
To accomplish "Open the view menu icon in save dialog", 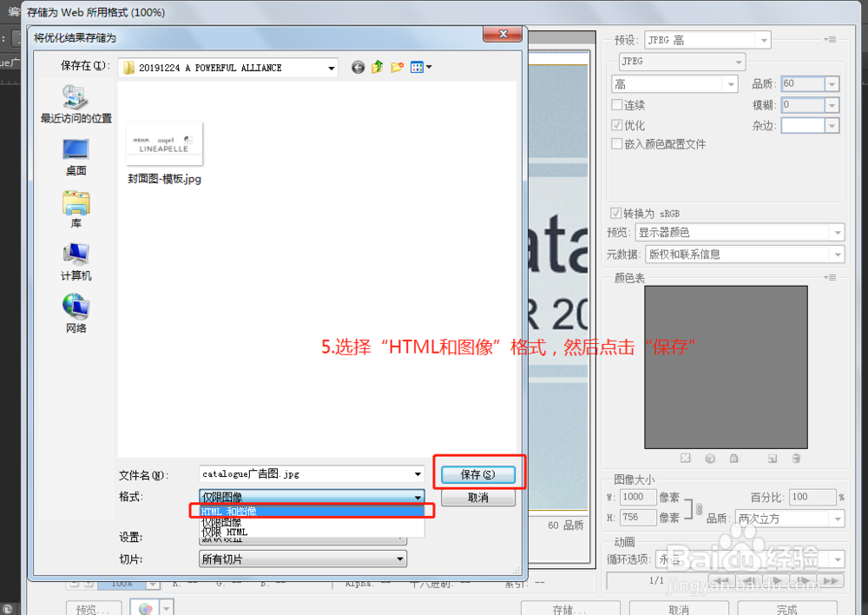I will click(421, 68).
